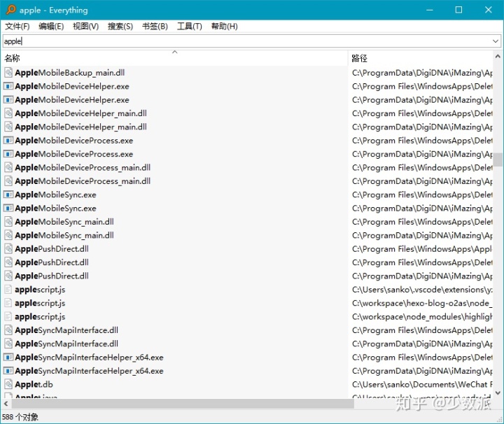
Task: Open the 工具(T) menu
Action: [x=189, y=27]
